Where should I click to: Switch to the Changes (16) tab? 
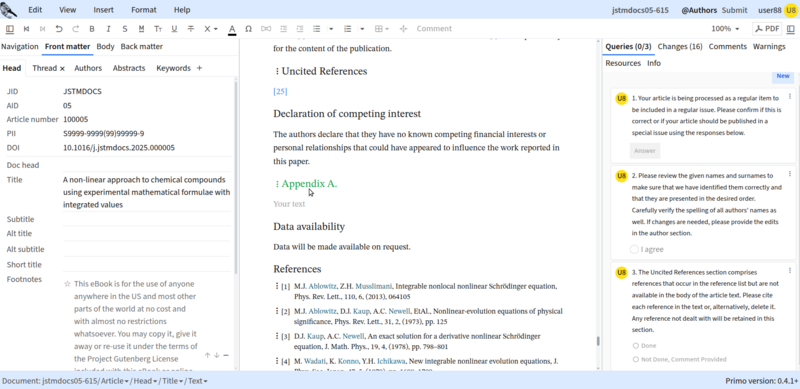point(680,46)
